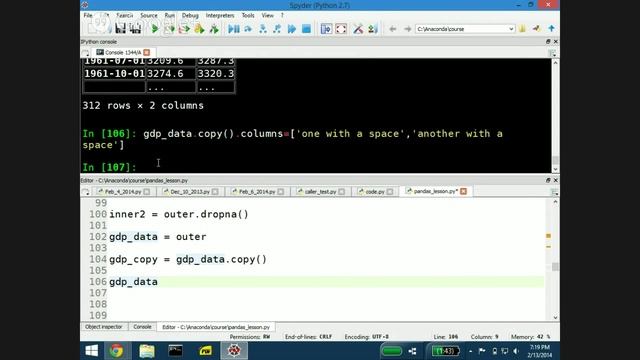The height and width of the screenshot is (360, 640).
Task: Close the IPython console pane
Action: [x=556, y=42]
